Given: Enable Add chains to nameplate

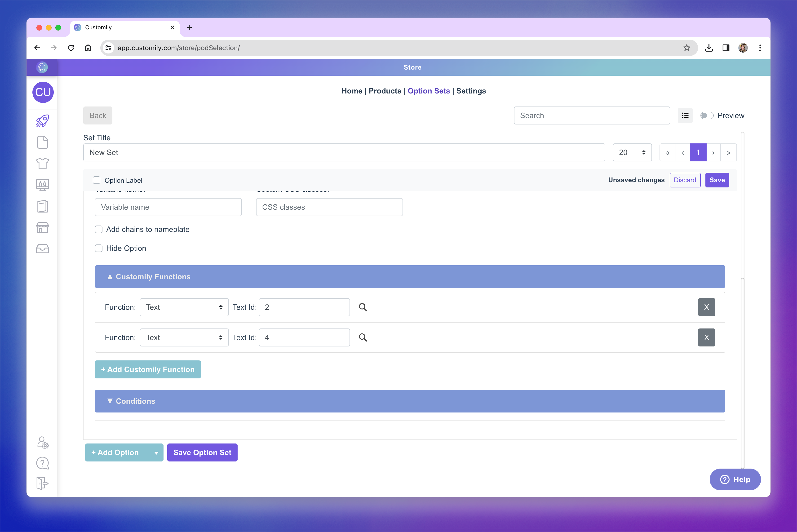Looking at the screenshot, I should click(x=99, y=229).
